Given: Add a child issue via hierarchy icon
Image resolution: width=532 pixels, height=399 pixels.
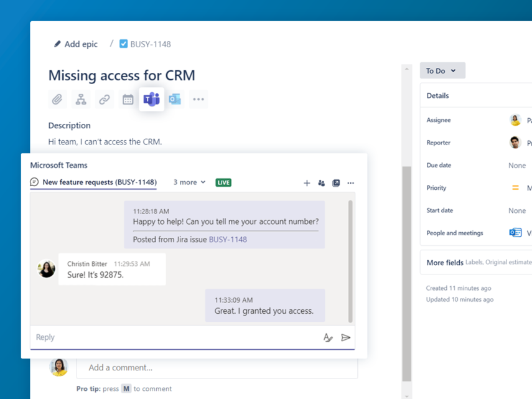Looking at the screenshot, I should 81,100.
